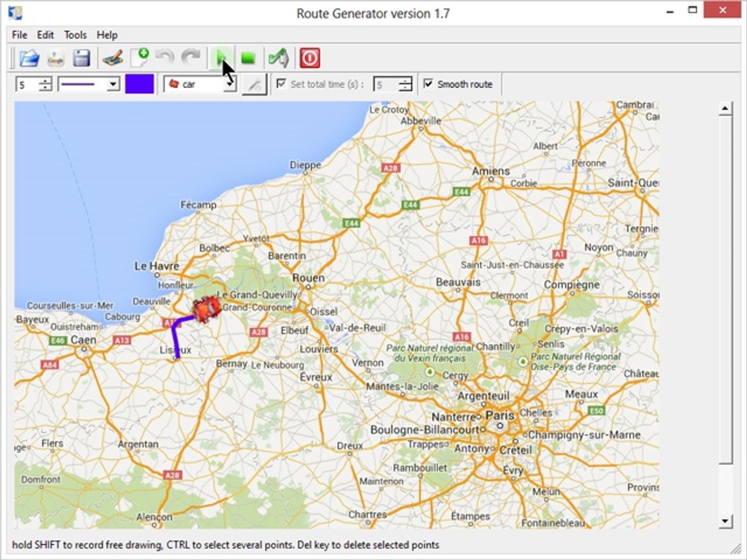This screenshot has height=560, width=747.
Task: Click Amiens label on the map
Action: (491, 171)
